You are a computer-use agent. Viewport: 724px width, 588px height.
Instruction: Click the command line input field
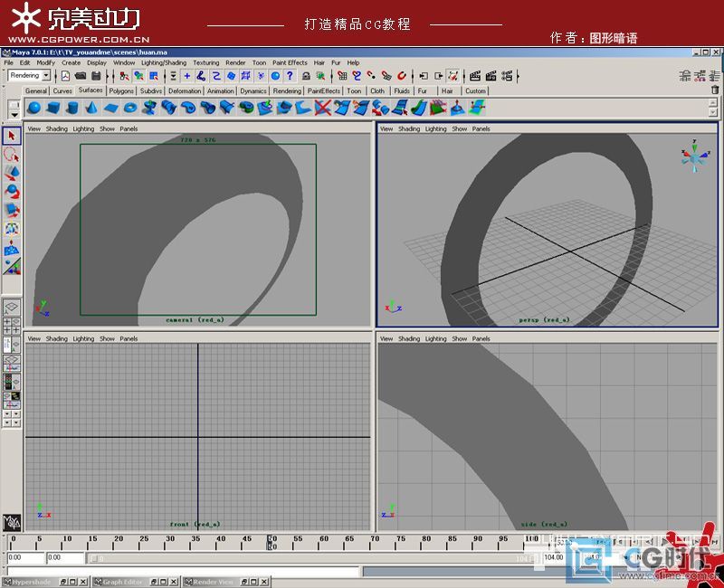tap(183, 572)
